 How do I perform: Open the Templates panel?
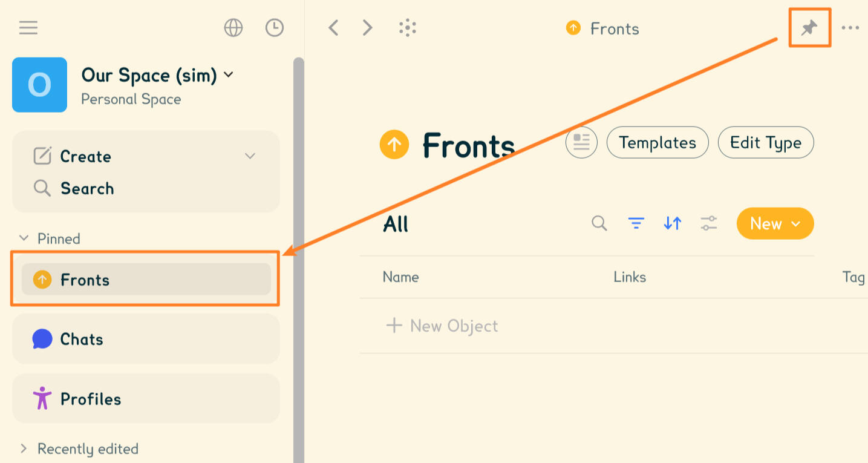pos(658,142)
